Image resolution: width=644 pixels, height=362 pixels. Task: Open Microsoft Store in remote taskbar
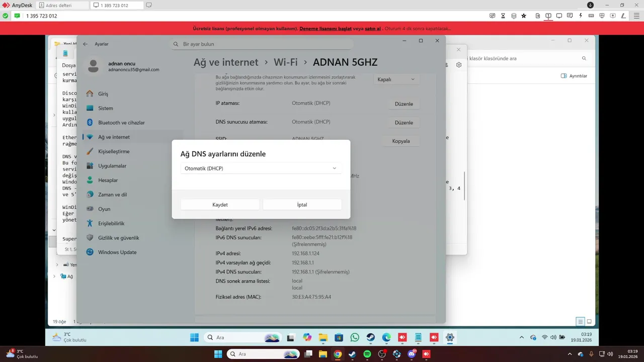coord(339,337)
